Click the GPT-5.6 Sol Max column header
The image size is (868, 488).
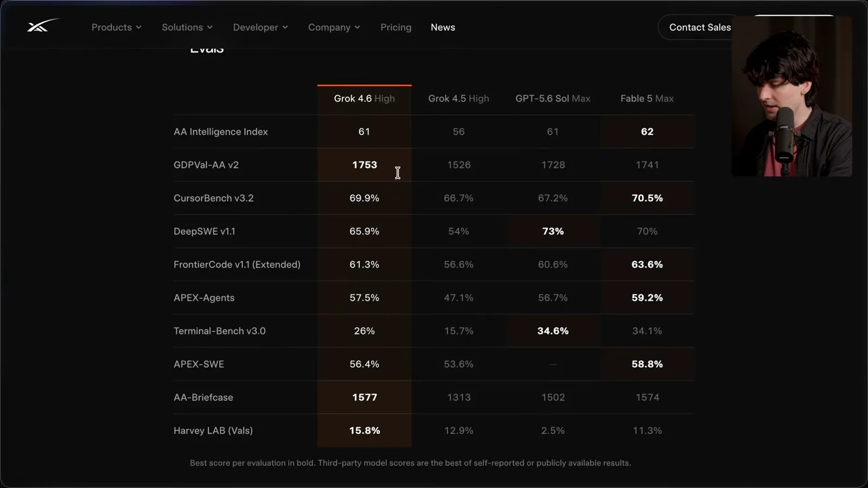coord(553,99)
